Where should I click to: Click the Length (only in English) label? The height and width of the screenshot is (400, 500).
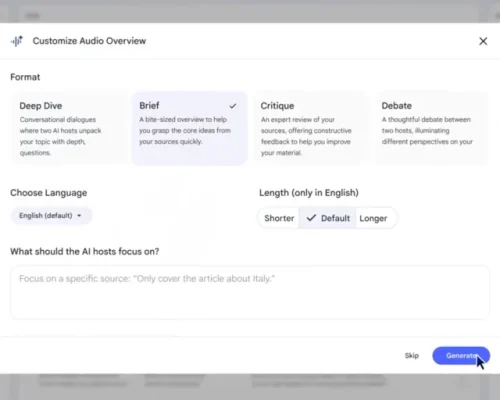309,193
